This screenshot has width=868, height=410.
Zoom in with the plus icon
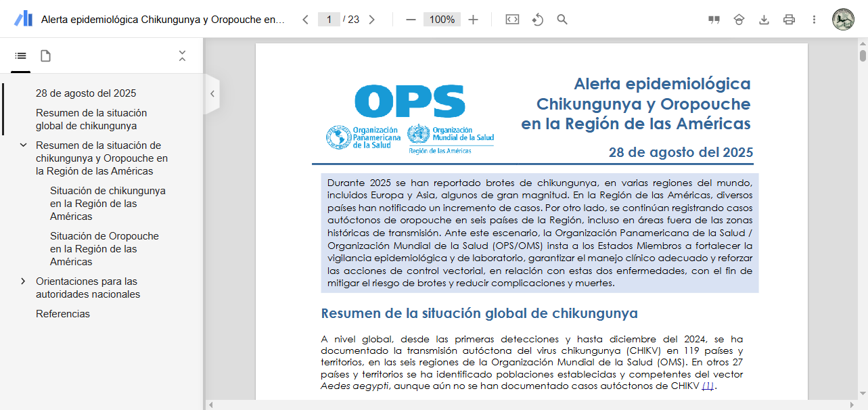473,20
